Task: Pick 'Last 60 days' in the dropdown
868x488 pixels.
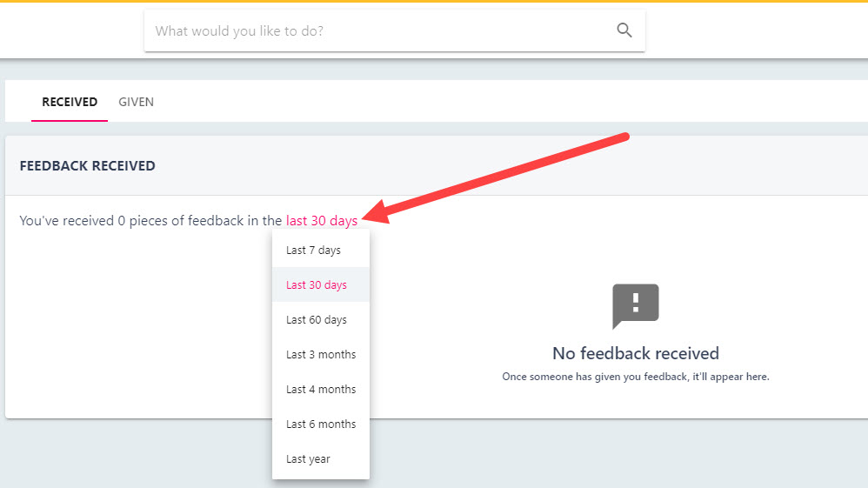Action: pyautogui.click(x=321, y=319)
